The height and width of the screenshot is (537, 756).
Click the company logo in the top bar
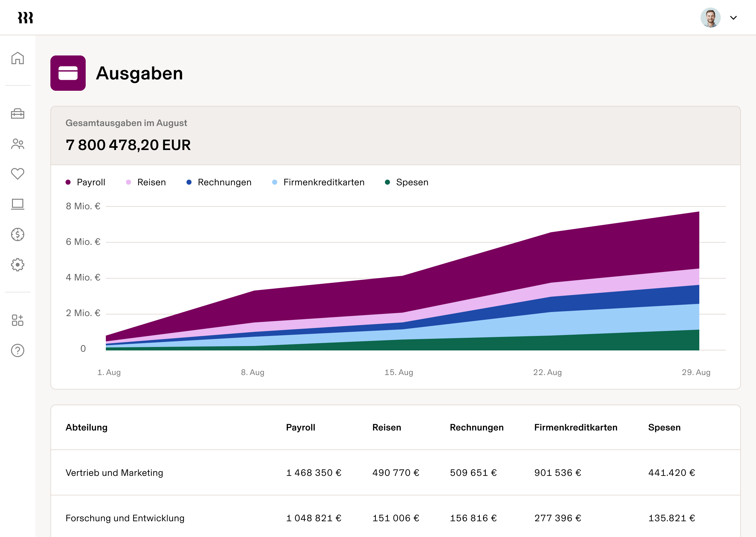[26, 18]
